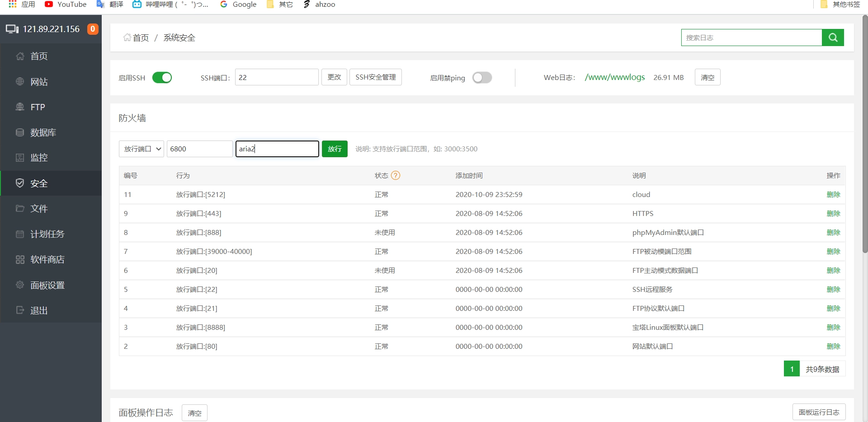This screenshot has width=868, height=422.
Task: Click the SSH port input field
Action: (277, 77)
